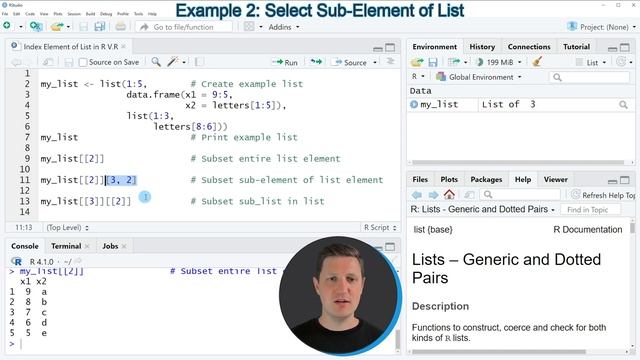This screenshot has width=640, height=360.
Task: Open the workspace panes dropdown arrow
Action: coord(260,27)
